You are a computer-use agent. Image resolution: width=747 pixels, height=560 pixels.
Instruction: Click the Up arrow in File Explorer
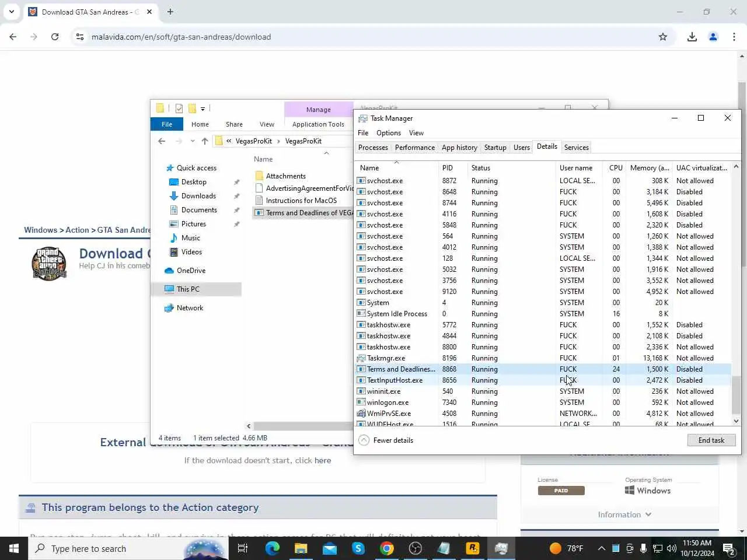click(205, 141)
